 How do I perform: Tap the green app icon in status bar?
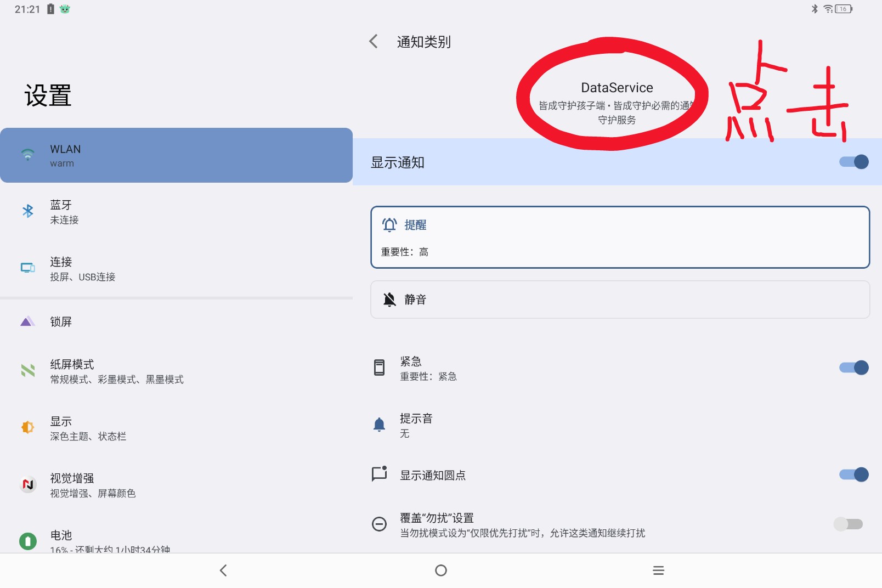click(x=65, y=9)
